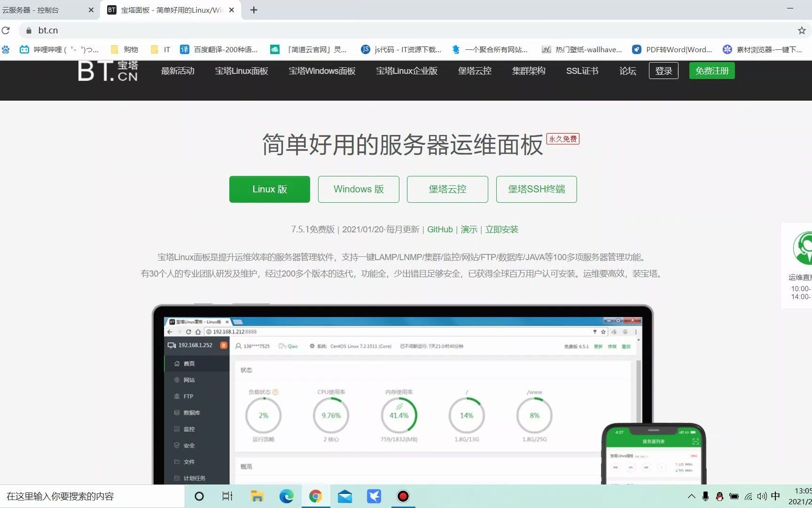Open Chrome from taskbar

click(x=315, y=496)
